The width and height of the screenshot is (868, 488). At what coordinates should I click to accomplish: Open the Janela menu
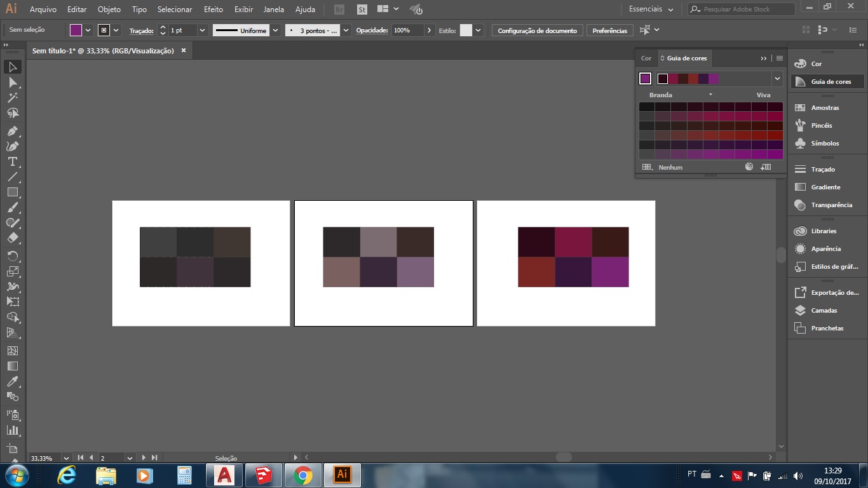[274, 10]
